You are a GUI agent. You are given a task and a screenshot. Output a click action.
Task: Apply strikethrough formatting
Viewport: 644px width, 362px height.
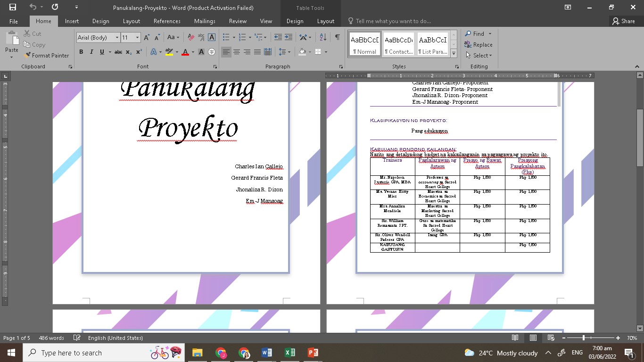click(x=118, y=52)
